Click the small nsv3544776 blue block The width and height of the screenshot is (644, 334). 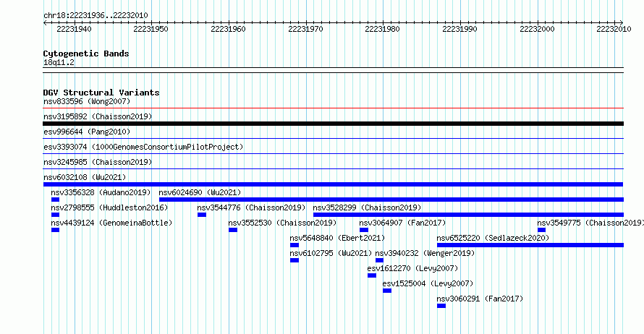point(202,215)
